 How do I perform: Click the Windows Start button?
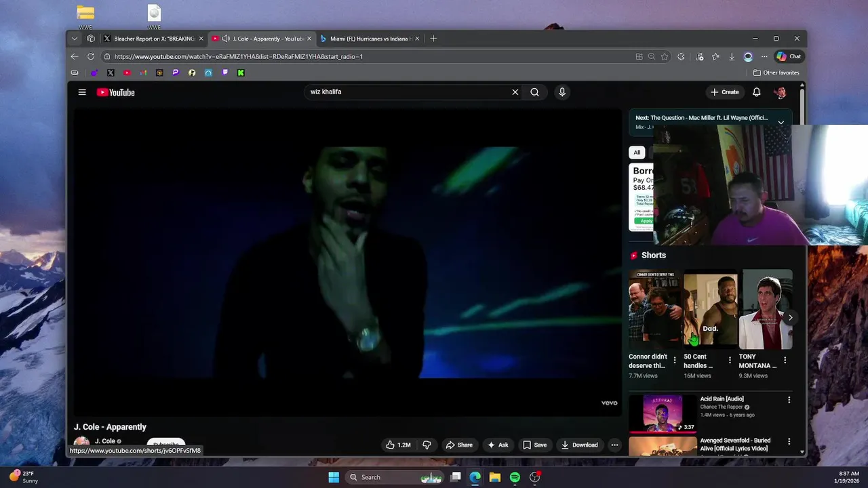334,477
